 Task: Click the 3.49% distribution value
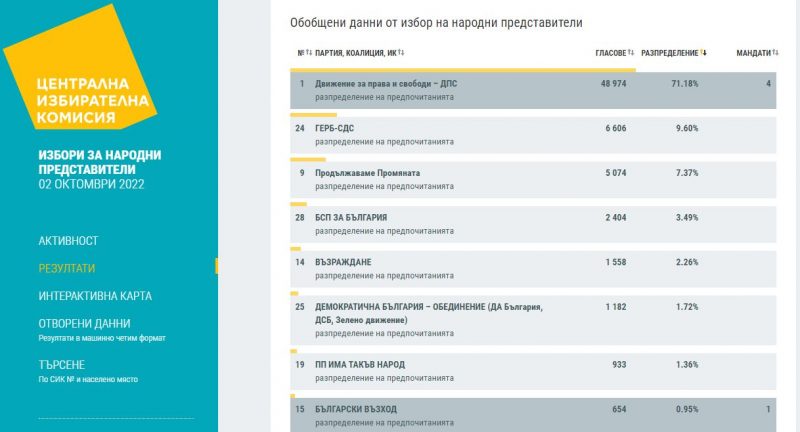click(687, 217)
